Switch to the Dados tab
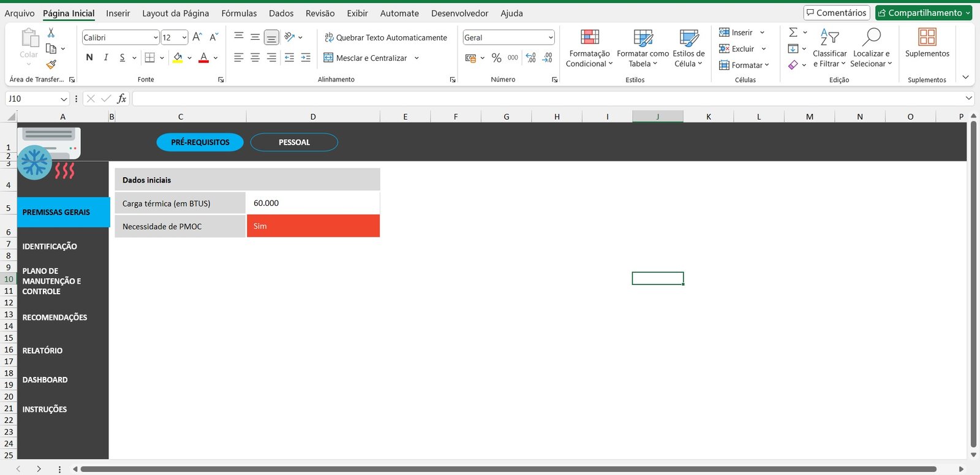980x475 pixels. [x=281, y=13]
